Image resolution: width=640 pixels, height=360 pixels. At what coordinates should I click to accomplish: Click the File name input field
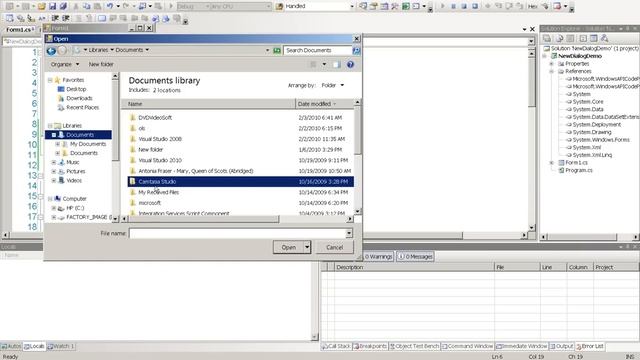point(238,233)
